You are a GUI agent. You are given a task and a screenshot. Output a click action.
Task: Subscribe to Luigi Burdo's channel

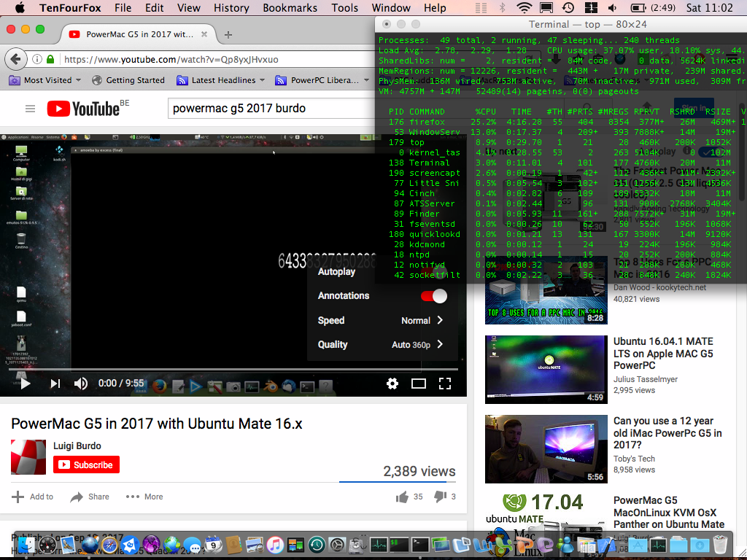pyautogui.click(x=86, y=464)
